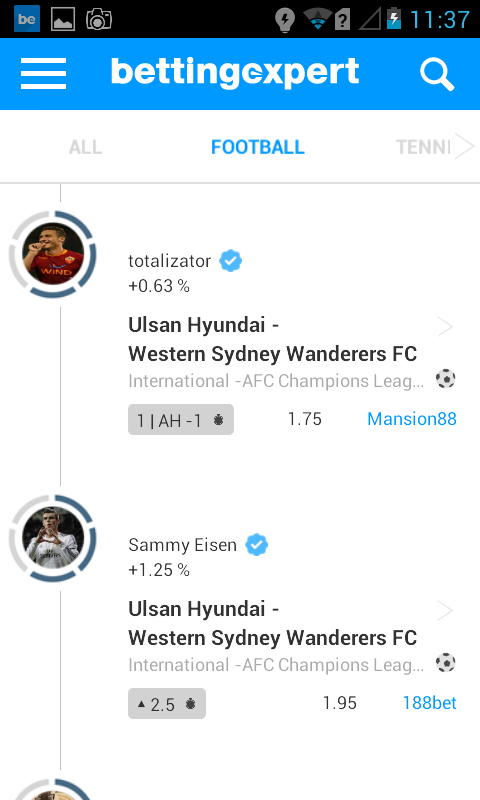
Task: Open the image notification in status bar
Action: click(63, 19)
